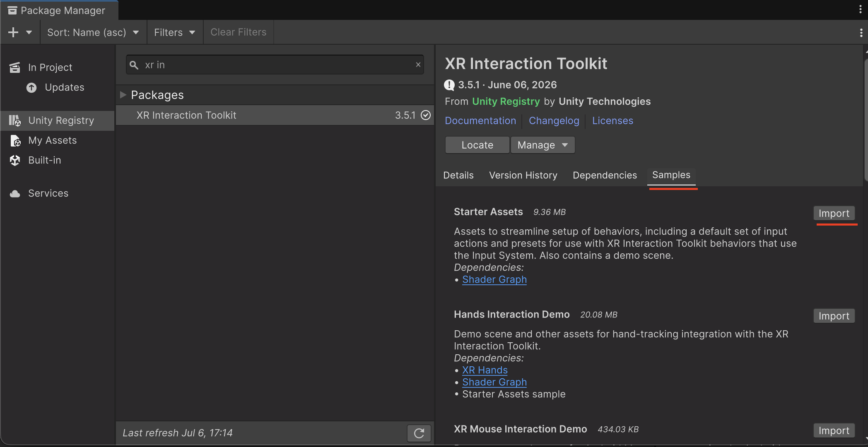The height and width of the screenshot is (447, 868).
Task: Switch to the Dependencies tab
Action: [605, 175]
